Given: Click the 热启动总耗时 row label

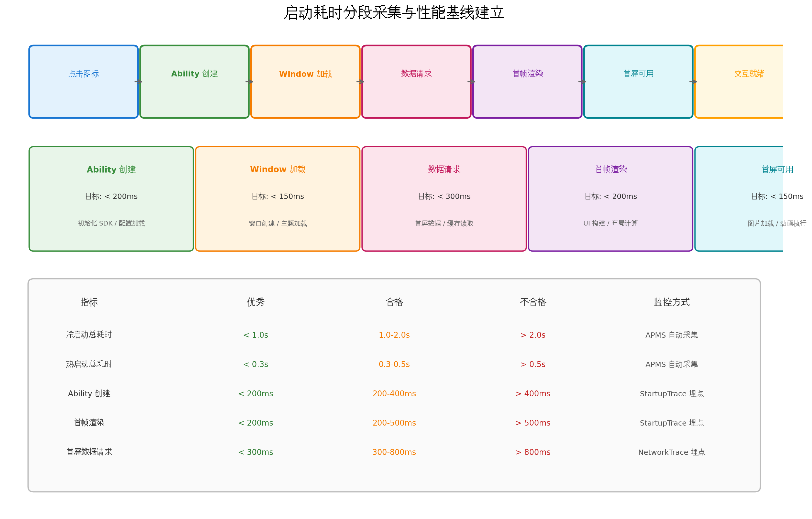Looking at the screenshot, I should pos(89,364).
